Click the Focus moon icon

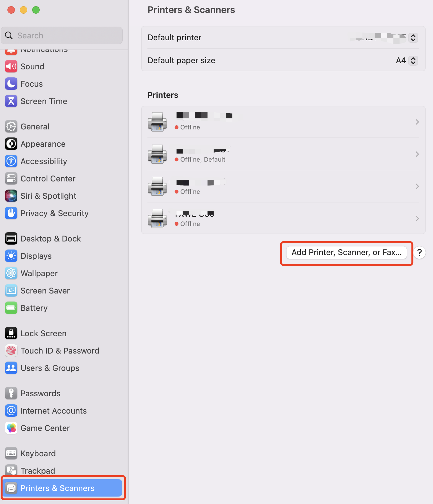point(11,84)
